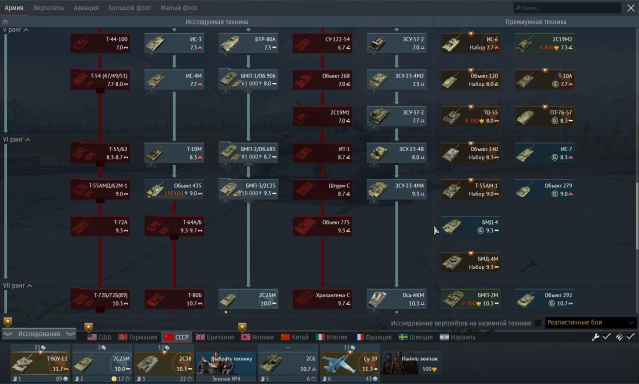Image resolution: width=639 pixels, height=384 pixels.
Task: Toggle helicopter research on ground vehicles checkbox
Action: pos(538,323)
